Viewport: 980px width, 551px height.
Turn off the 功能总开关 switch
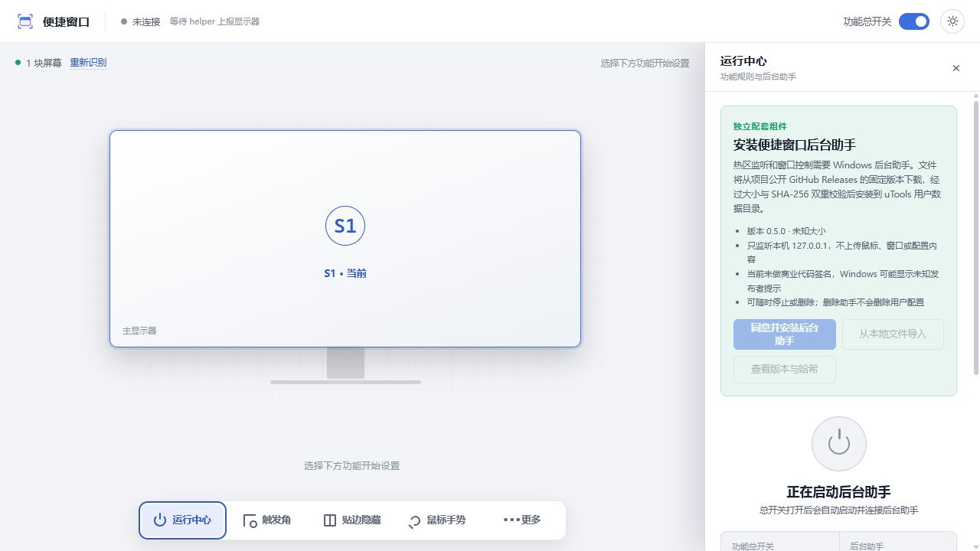(913, 21)
